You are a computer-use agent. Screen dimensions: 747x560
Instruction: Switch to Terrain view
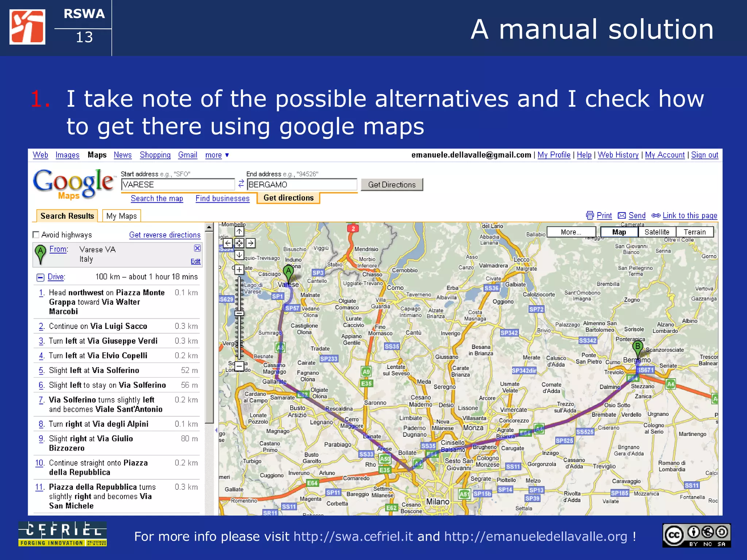(x=695, y=232)
